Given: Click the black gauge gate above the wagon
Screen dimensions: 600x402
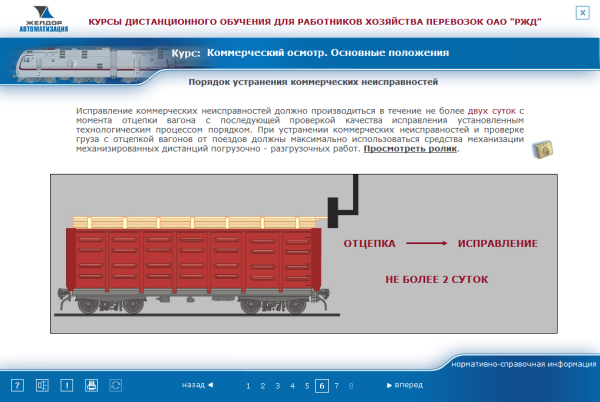Looking at the screenshot, I should 343,201.
